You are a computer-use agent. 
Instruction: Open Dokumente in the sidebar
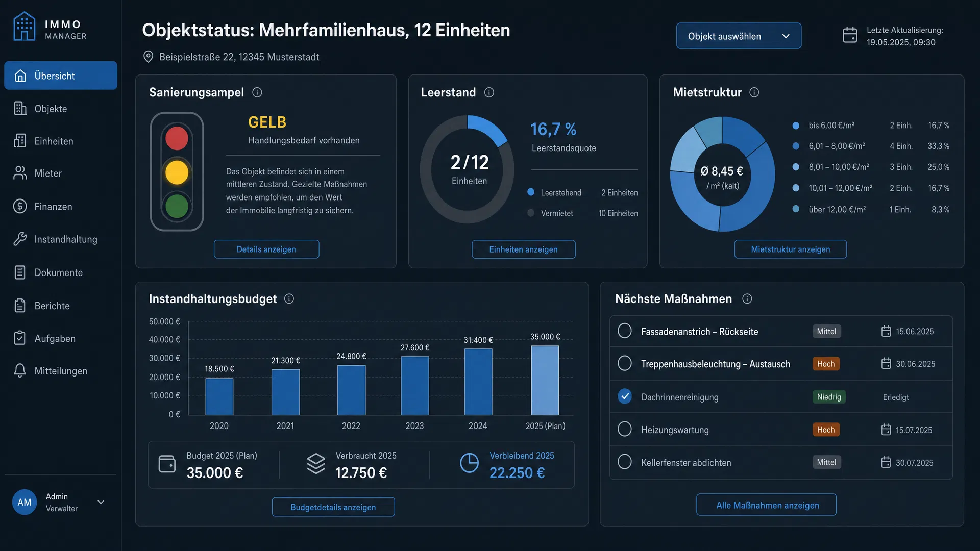tap(61, 272)
